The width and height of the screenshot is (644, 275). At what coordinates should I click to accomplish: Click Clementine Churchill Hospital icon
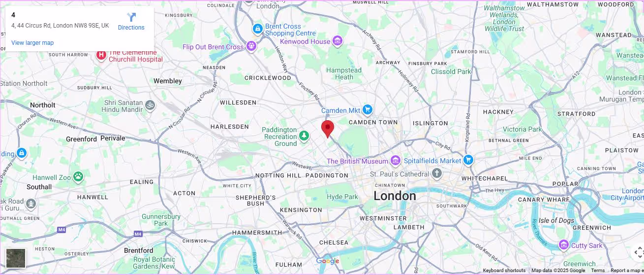(101, 55)
